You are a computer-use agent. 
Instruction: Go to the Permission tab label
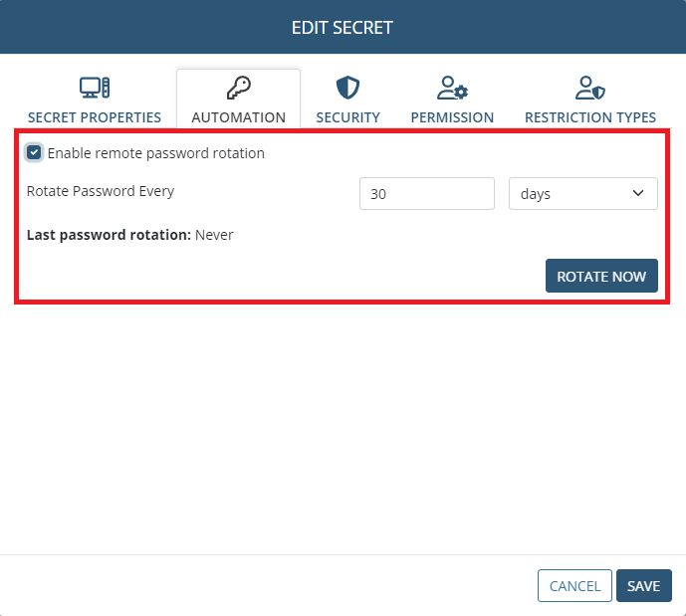pos(452,117)
